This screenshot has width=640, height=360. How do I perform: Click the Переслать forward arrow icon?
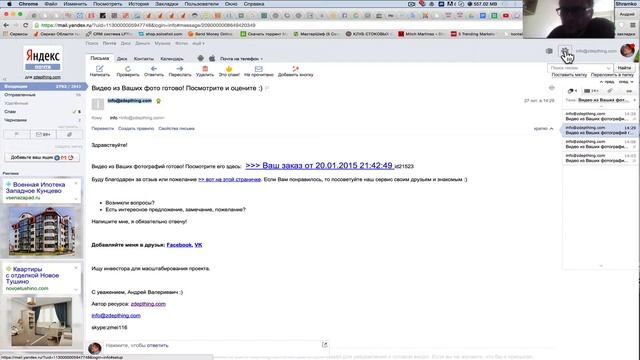(x=180, y=69)
